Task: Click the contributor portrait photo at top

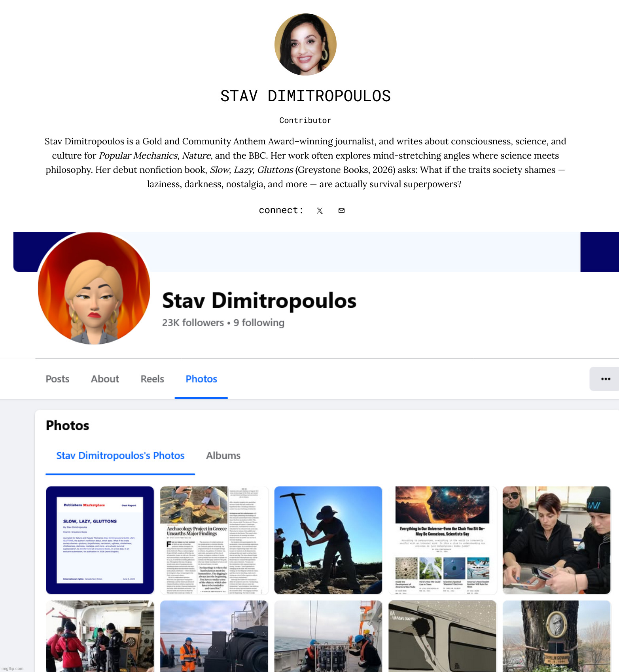Action: [x=305, y=44]
